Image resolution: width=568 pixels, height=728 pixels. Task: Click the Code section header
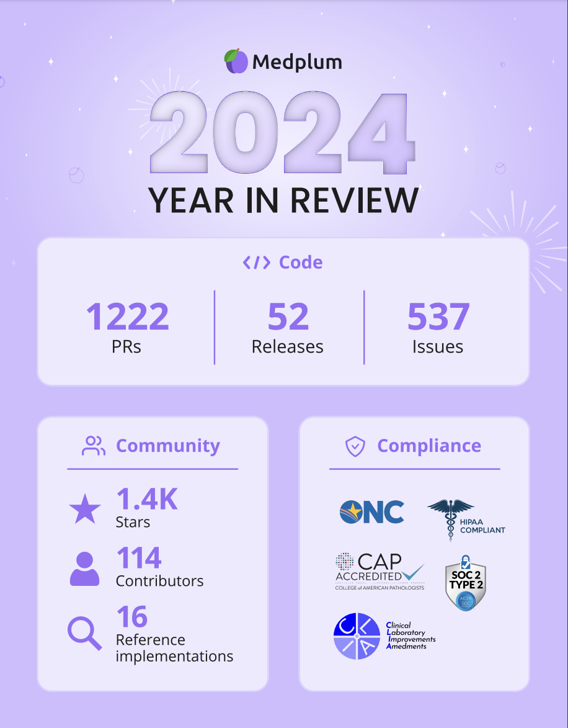pyautogui.click(x=282, y=262)
